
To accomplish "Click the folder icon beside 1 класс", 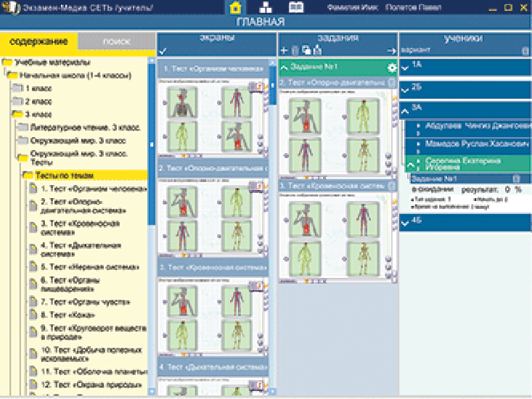I will pyautogui.click(x=17, y=88).
